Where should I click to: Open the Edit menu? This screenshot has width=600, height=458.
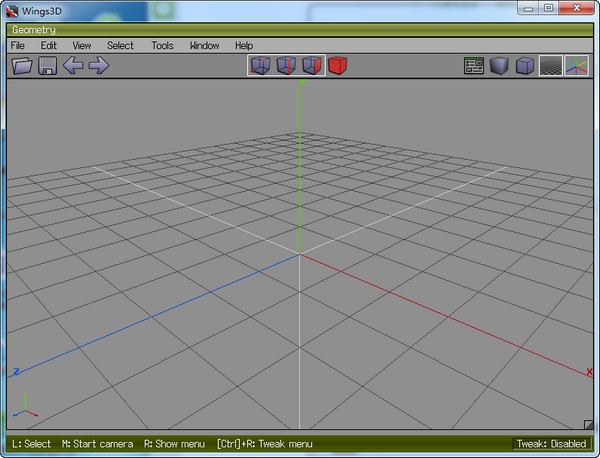(49, 45)
